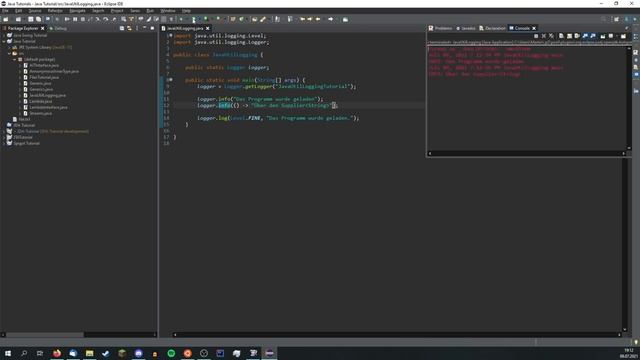
Task: Collapse the default package node
Action: tap(15, 60)
